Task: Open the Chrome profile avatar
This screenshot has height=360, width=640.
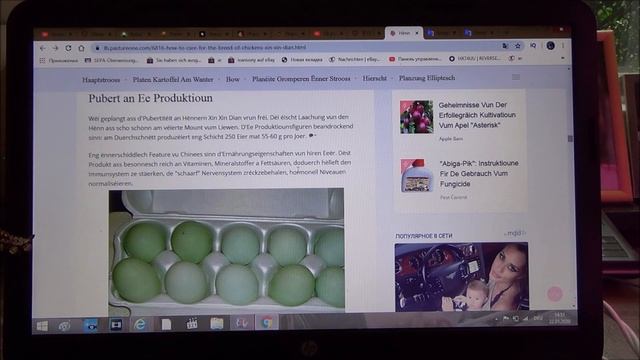Action: pos(550,46)
